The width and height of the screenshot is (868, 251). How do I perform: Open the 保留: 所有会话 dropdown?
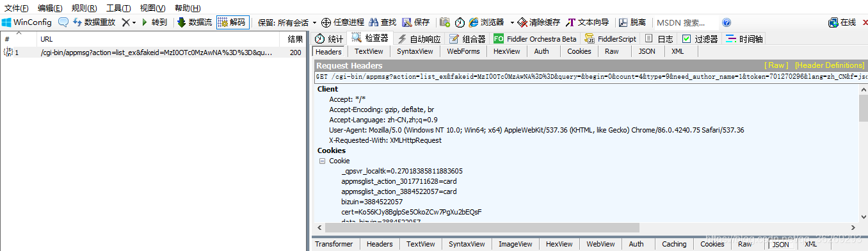coord(287,22)
